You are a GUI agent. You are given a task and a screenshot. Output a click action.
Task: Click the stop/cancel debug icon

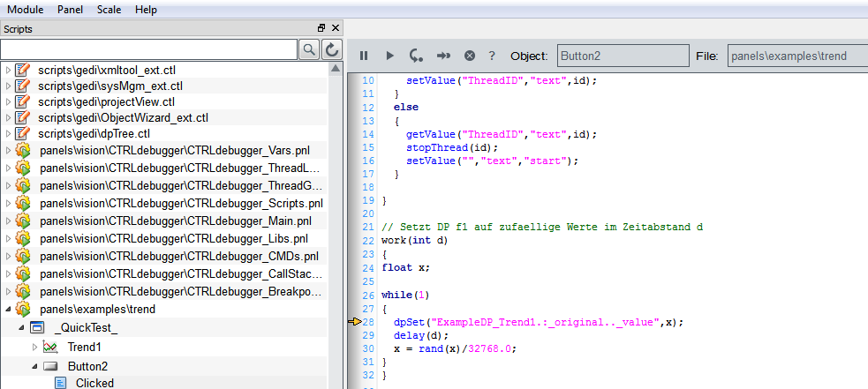tap(470, 56)
